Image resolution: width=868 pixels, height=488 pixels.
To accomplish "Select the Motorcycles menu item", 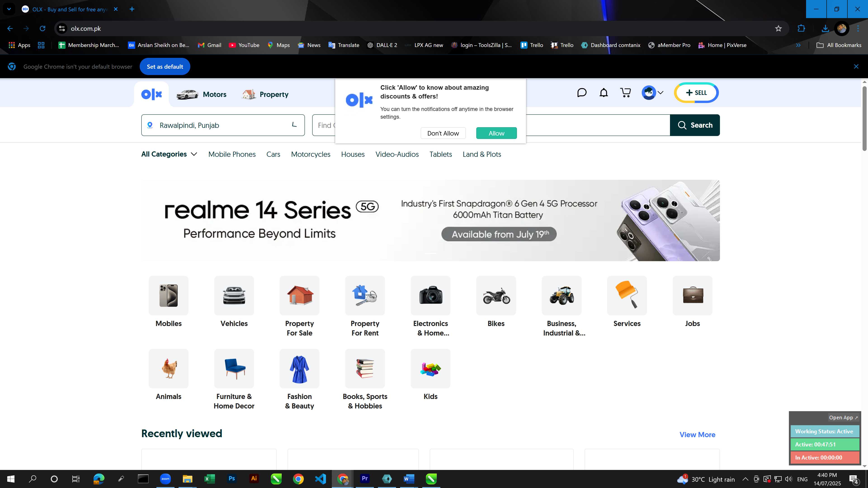I will pyautogui.click(x=311, y=154).
